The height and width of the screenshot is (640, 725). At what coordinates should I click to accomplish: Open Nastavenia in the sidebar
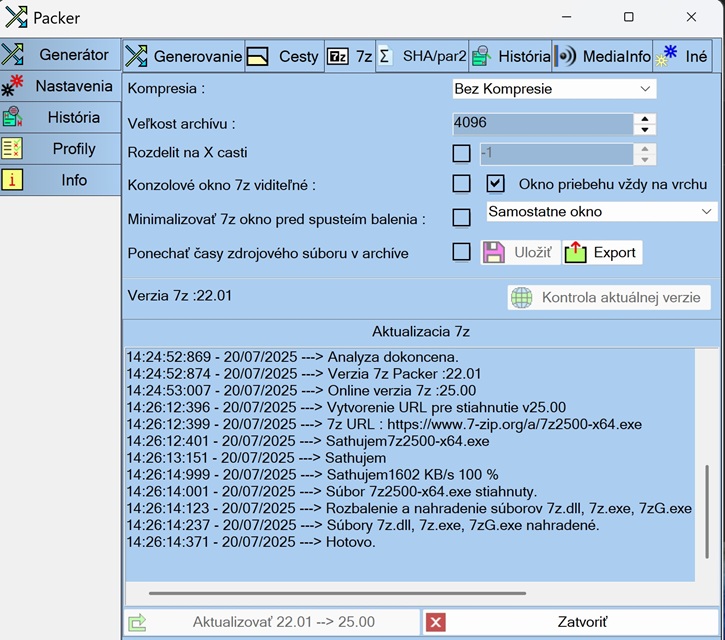click(60, 86)
